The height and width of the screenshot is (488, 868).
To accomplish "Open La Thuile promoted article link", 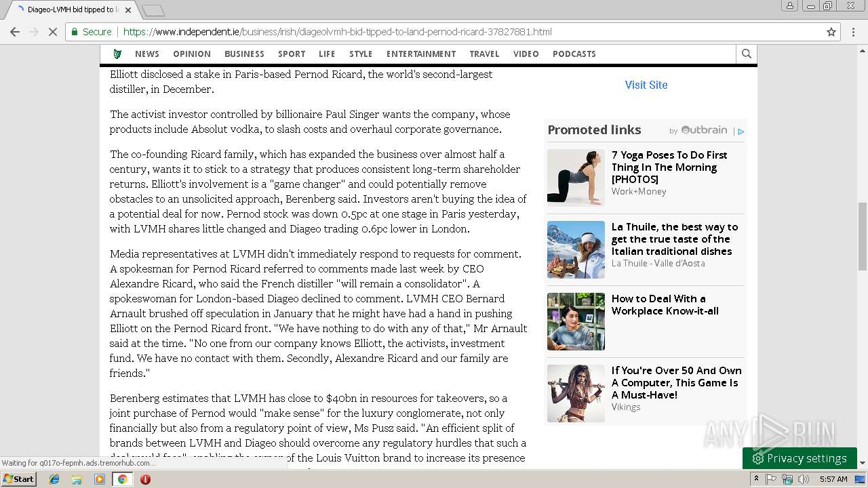I will tap(675, 239).
